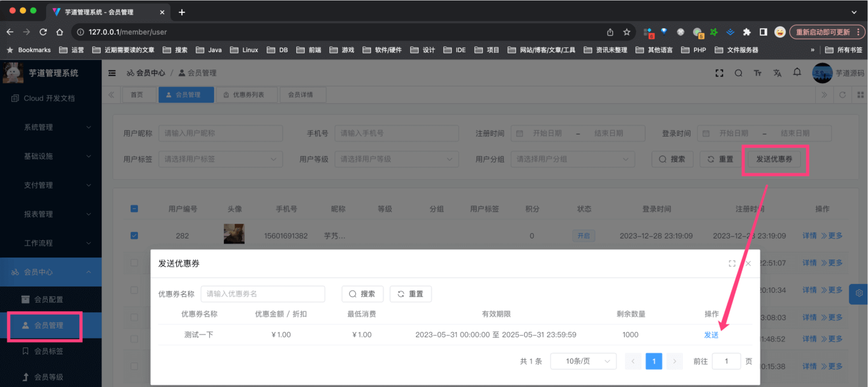The height and width of the screenshot is (387, 868).
Task: Open 会员配置 in the sidebar
Action: (x=48, y=299)
